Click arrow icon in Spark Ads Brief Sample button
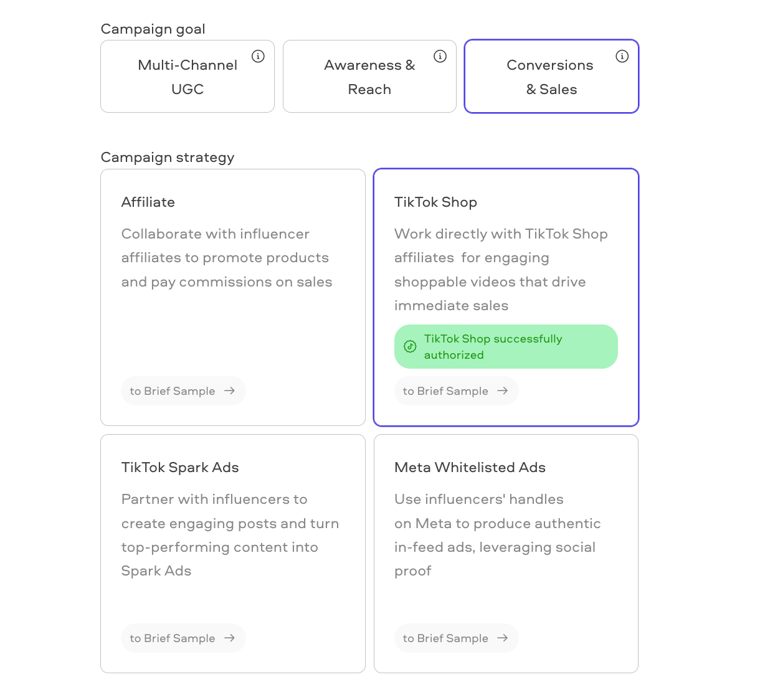The width and height of the screenshot is (760, 700). coord(230,638)
